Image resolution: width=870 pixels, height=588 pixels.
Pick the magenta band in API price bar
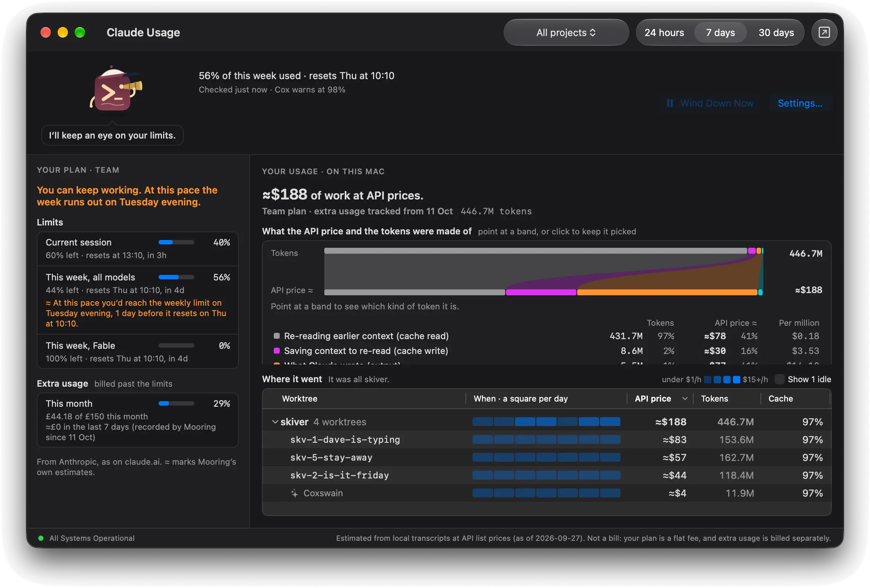540,292
